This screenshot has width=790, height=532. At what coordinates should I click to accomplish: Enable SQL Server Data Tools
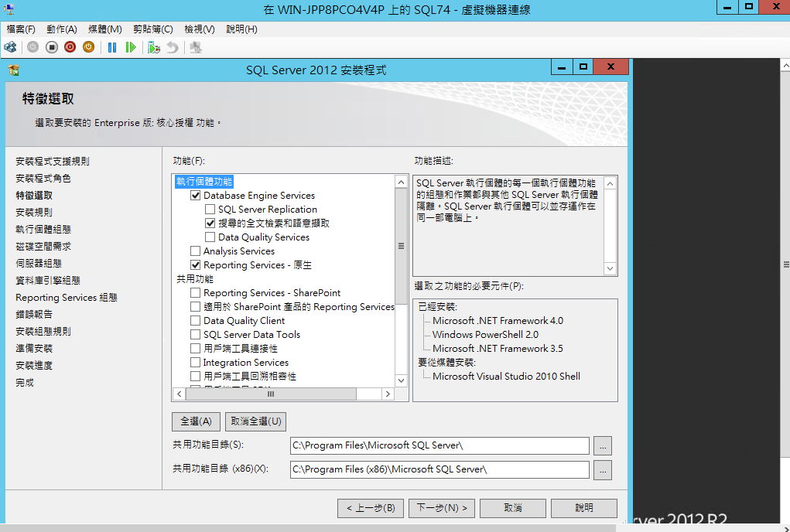(x=196, y=335)
